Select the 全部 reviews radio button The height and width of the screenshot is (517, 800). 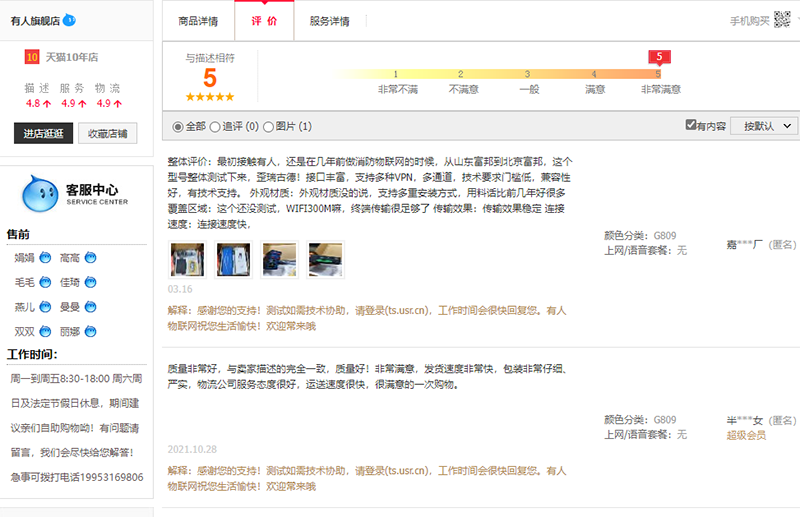(x=178, y=127)
